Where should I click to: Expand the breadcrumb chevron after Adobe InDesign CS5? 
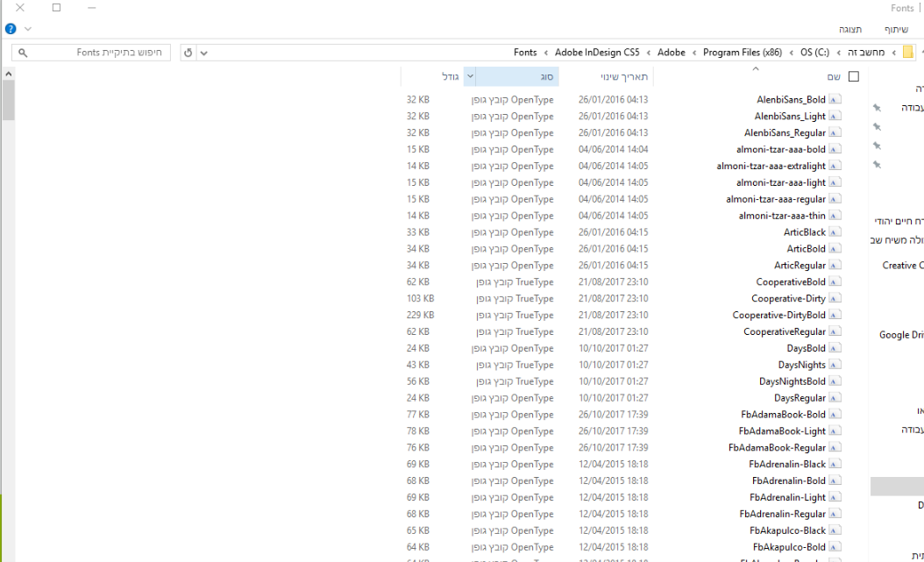click(x=546, y=53)
